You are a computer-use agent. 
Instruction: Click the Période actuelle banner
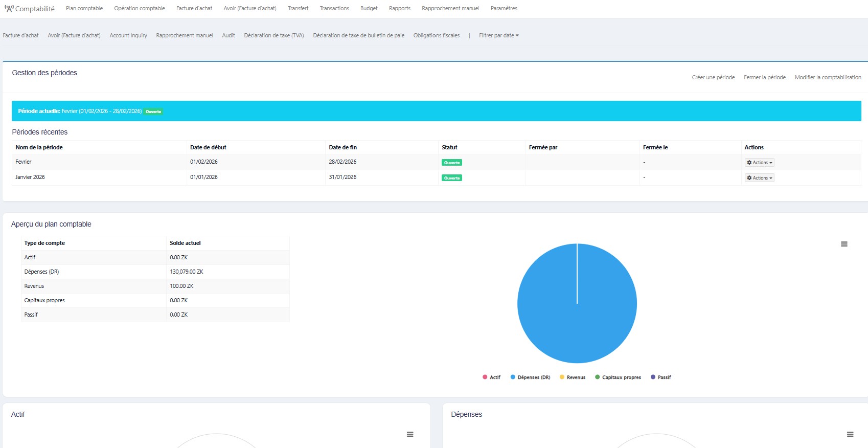pyautogui.click(x=437, y=111)
